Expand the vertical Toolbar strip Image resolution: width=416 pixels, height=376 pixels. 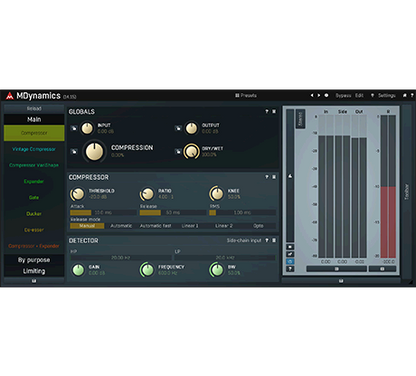(x=406, y=192)
